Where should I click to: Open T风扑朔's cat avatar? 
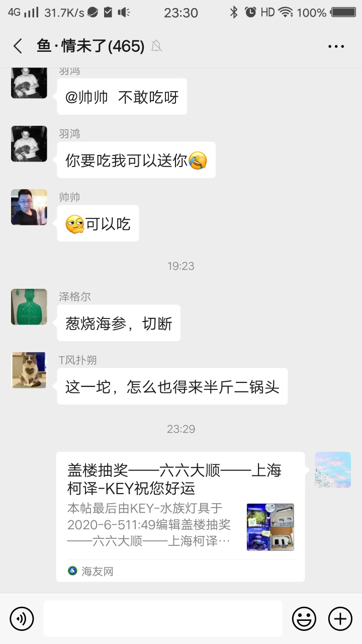[29, 370]
